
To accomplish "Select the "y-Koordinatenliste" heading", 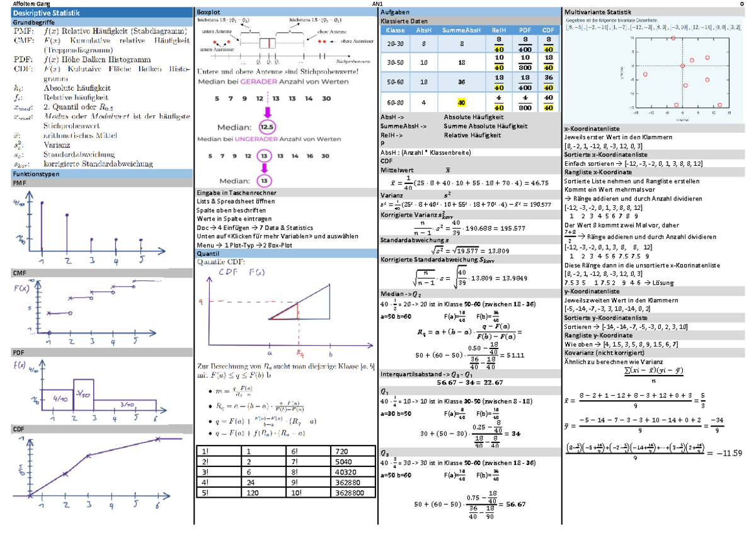I will point(592,291).
